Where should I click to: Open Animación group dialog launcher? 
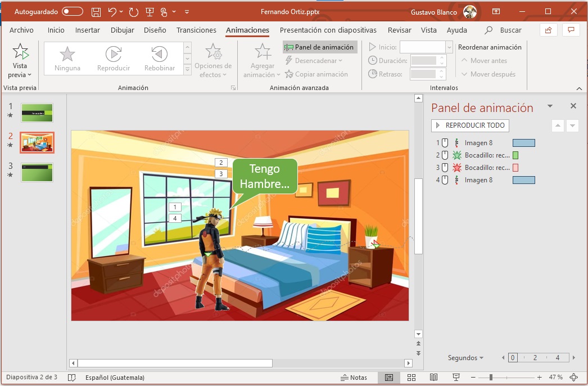click(233, 88)
